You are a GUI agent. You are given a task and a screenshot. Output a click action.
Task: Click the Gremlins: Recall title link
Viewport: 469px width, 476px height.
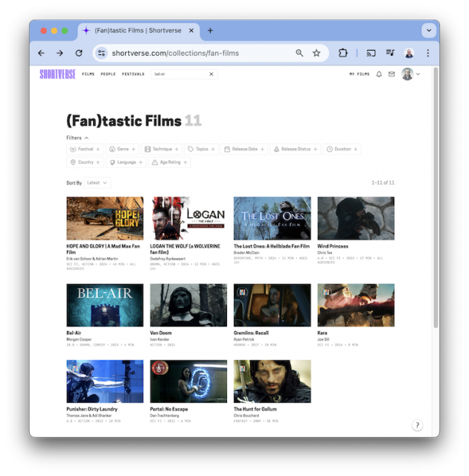(x=251, y=333)
